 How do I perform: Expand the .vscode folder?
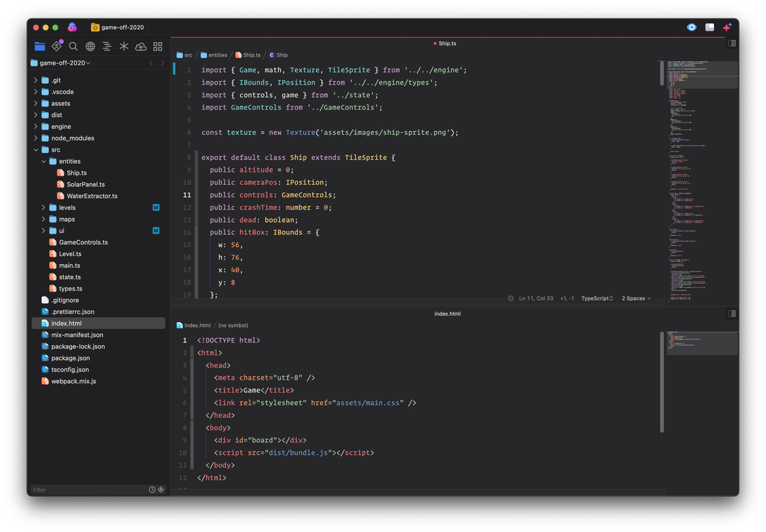click(x=36, y=92)
